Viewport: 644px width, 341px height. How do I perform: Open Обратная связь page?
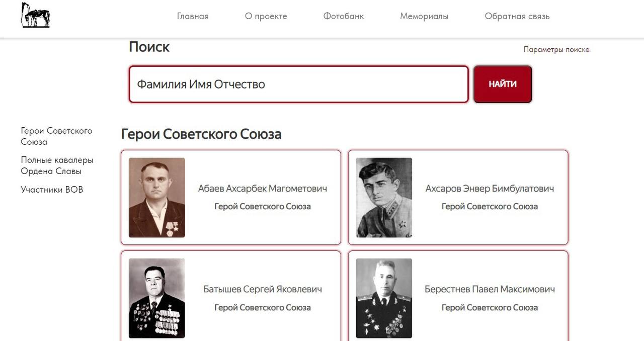tap(517, 16)
